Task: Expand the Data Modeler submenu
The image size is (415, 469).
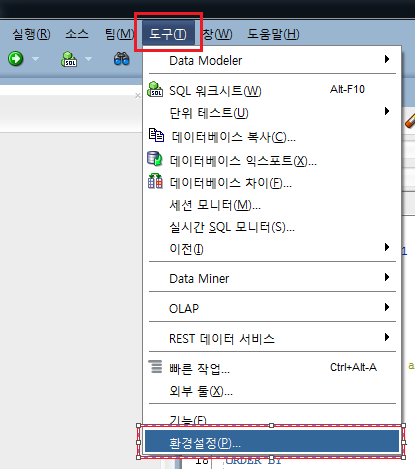Action: (272, 60)
